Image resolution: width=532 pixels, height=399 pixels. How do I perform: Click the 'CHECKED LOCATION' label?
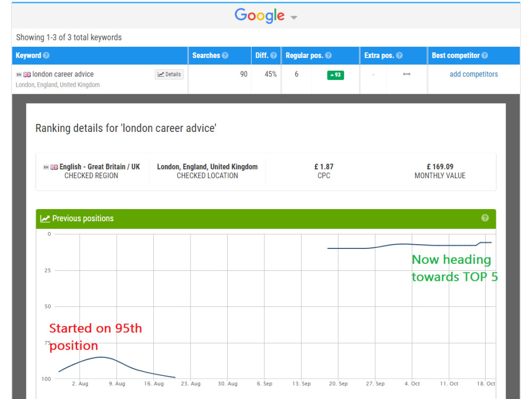pyautogui.click(x=207, y=176)
